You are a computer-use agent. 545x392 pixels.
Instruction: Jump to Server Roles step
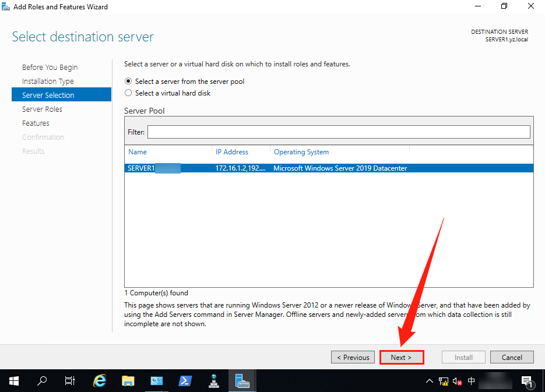[x=42, y=109]
